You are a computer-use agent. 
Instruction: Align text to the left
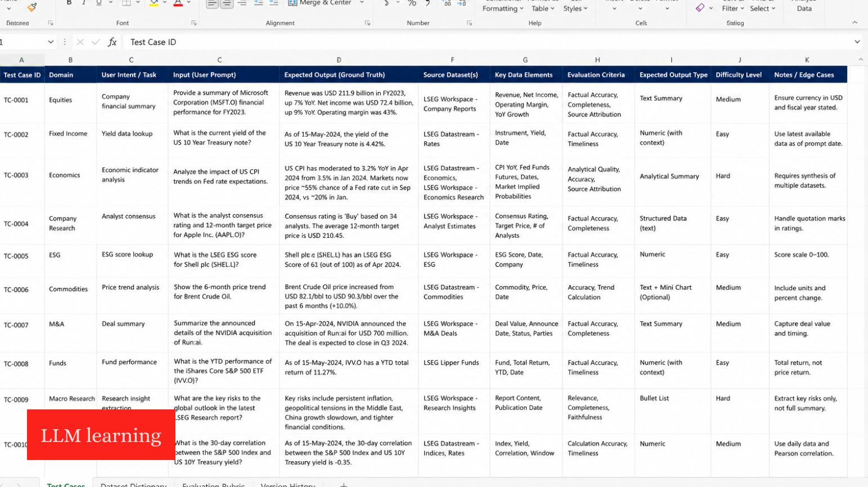tap(213, 3)
